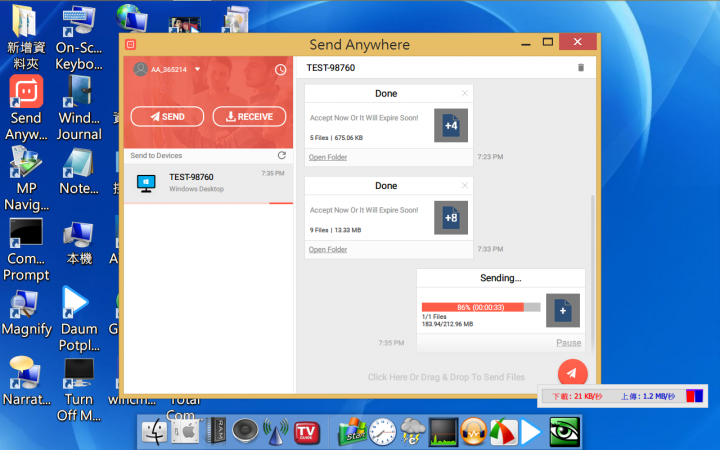The image size is (720, 450).
Task: Click the system monitor graph icon in dock
Action: tap(444, 432)
